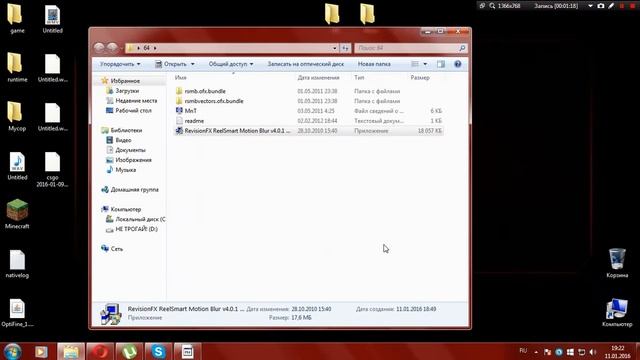Select Библиотеки in the navigation pane
Viewport: 640px width, 360px height.
pyautogui.click(x=126, y=130)
